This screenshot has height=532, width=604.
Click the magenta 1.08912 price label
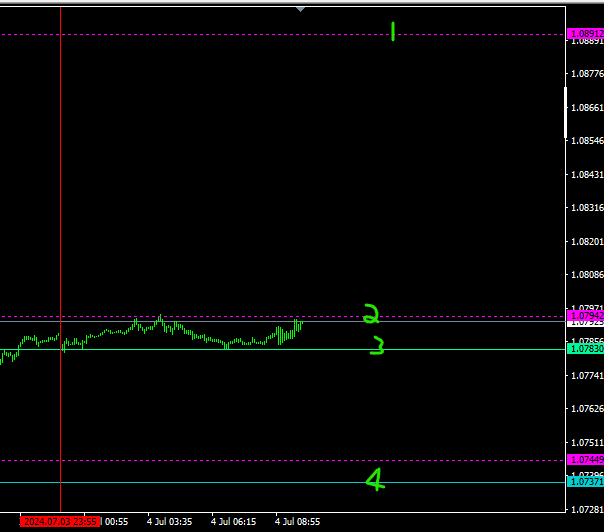click(x=586, y=34)
